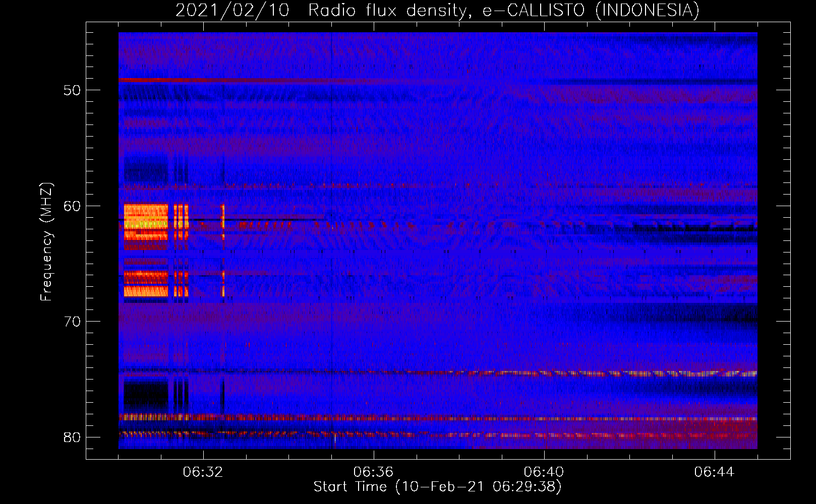Click the 50 MHz y-axis tick label
Screen dimensions: 816x504
[x=72, y=90]
